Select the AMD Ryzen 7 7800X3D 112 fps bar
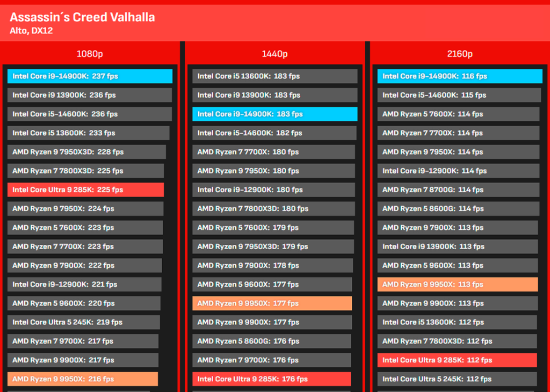Image resolution: width=550 pixels, height=392 pixels. (457, 341)
